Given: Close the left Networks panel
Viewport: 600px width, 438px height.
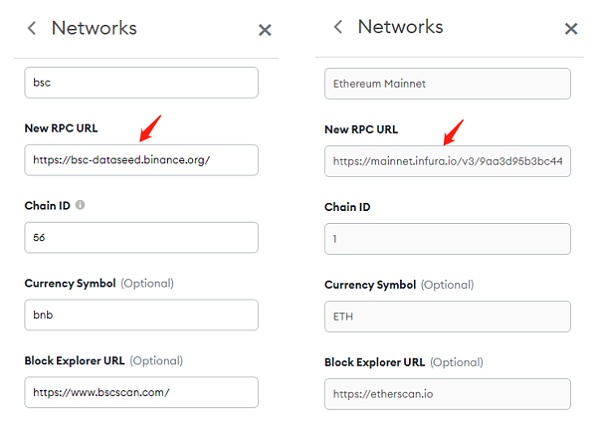Looking at the screenshot, I should point(265,30).
